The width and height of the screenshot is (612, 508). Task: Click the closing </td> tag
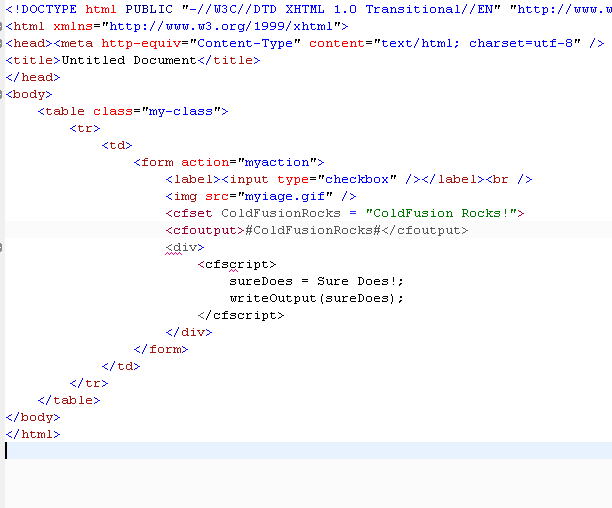click(121, 366)
